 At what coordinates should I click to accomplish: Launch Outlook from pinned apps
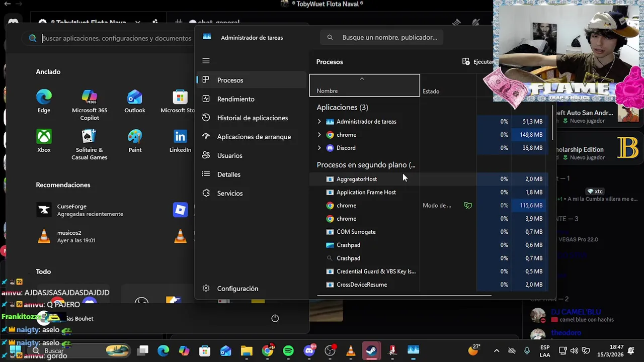(x=135, y=101)
